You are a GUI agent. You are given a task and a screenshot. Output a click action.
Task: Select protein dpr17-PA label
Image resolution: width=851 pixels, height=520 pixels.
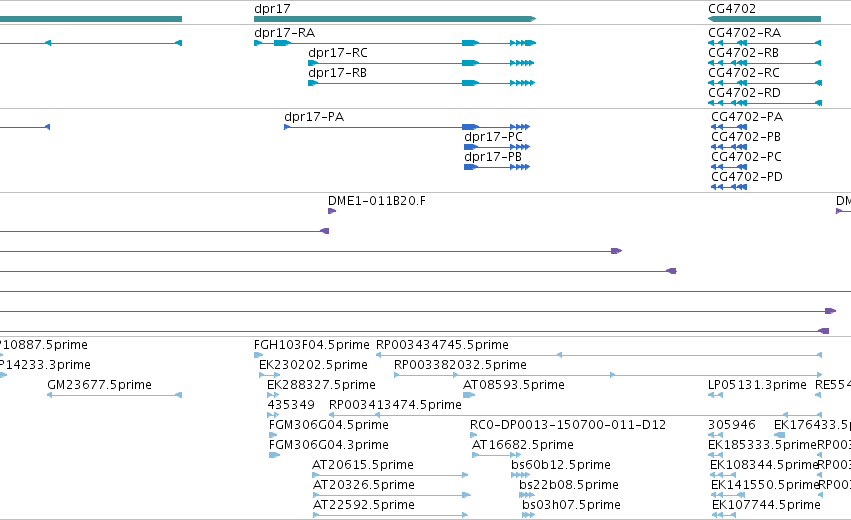click(314, 117)
